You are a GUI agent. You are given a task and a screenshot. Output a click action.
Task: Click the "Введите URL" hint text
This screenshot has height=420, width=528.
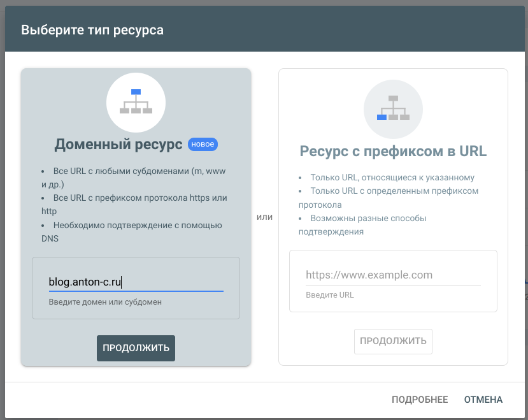pos(330,295)
